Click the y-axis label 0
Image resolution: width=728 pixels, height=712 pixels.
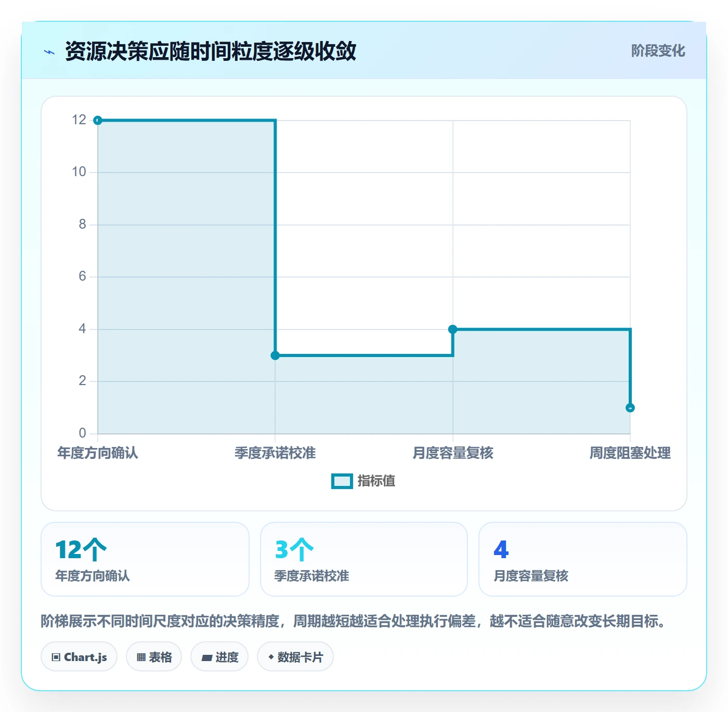(83, 433)
